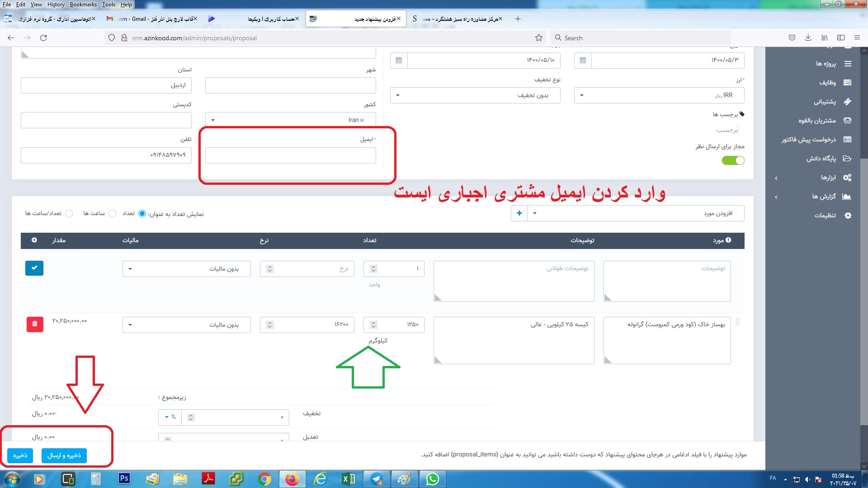Open tax dropdown in بهساز خاک row

pyautogui.click(x=187, y=325)
